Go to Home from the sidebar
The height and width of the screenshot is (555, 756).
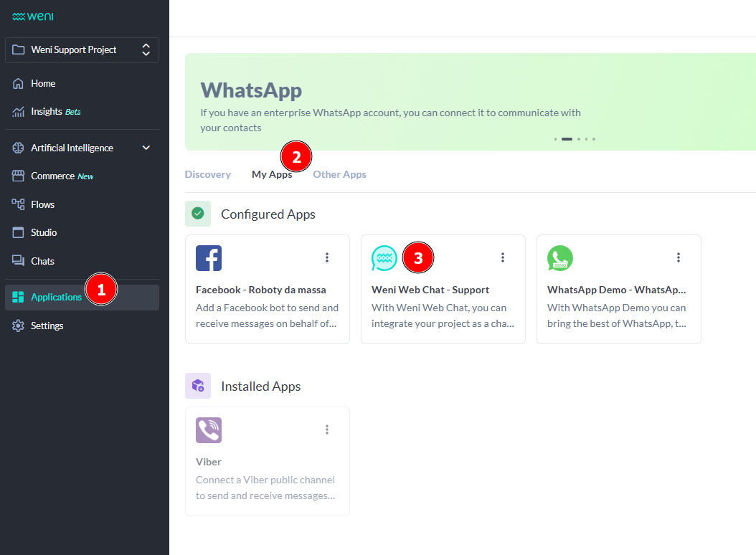pos(43,83)
